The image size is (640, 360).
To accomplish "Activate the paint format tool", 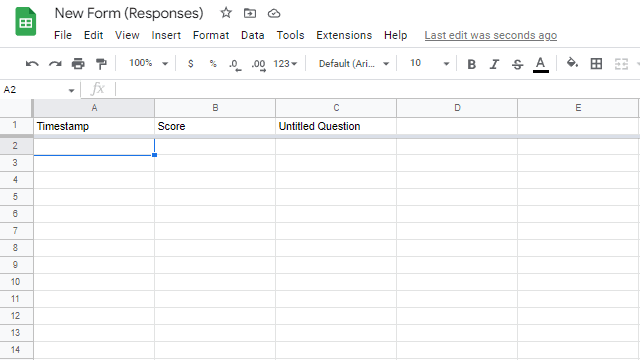I will [101, 64].
